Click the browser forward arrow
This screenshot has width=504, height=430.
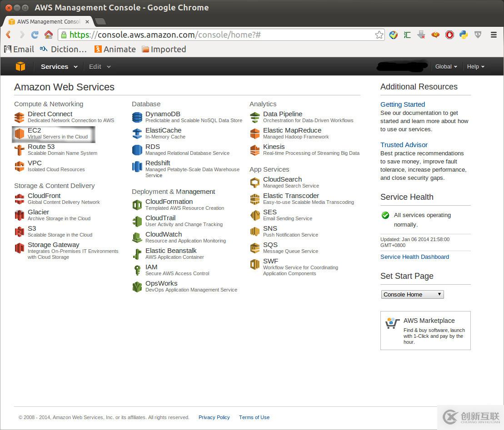[22, 35]
